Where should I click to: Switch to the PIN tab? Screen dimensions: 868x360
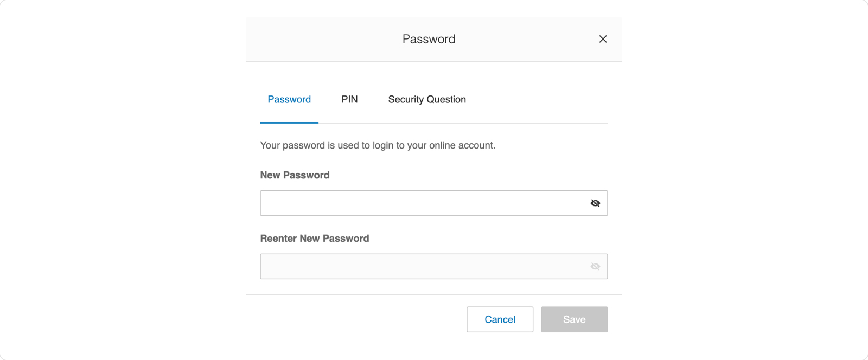click(349, 99)
